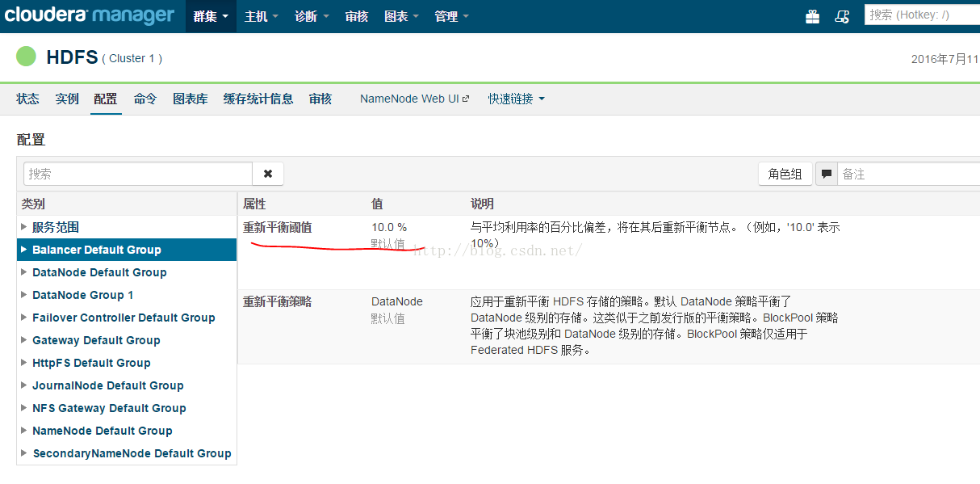Expand the 快速链接 dropdown

(x=517, y=99)
